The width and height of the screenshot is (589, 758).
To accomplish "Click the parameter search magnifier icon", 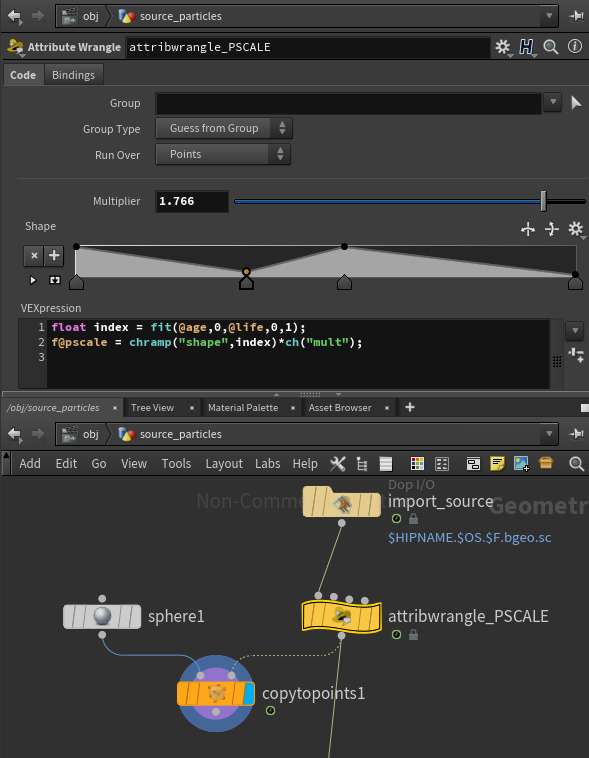I will 550,47.
